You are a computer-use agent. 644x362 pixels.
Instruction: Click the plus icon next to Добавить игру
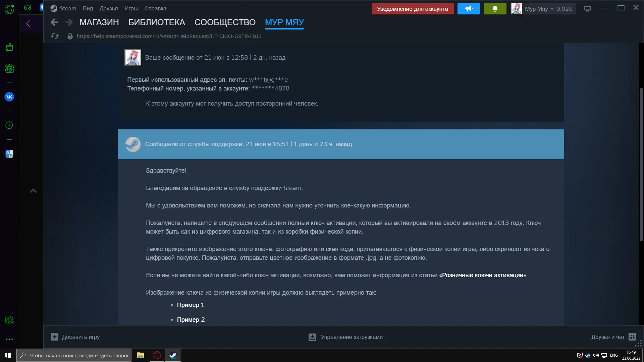pos(54,337)
